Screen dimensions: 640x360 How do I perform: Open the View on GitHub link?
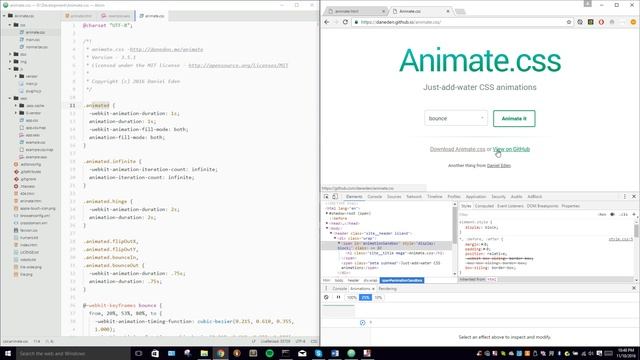[511, 149]
